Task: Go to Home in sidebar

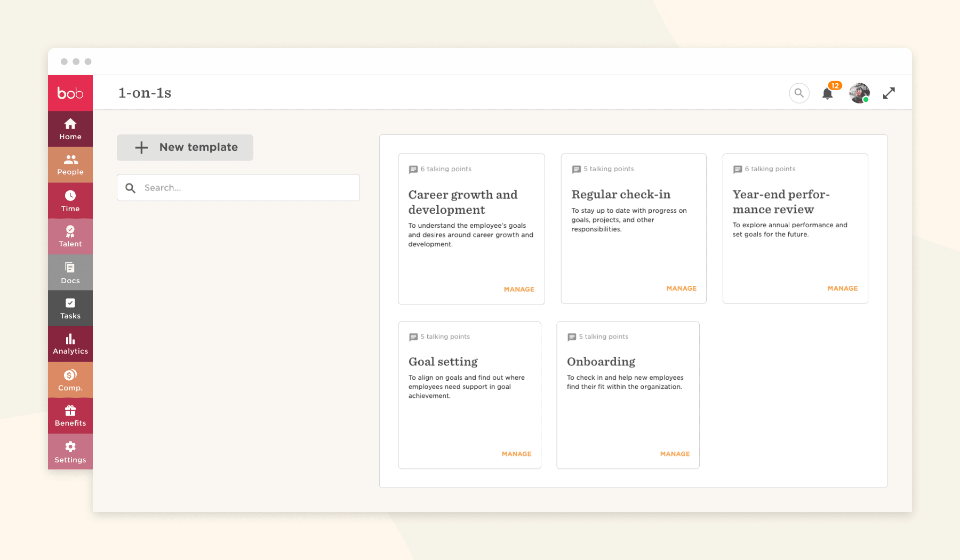Action: point(70,129)
